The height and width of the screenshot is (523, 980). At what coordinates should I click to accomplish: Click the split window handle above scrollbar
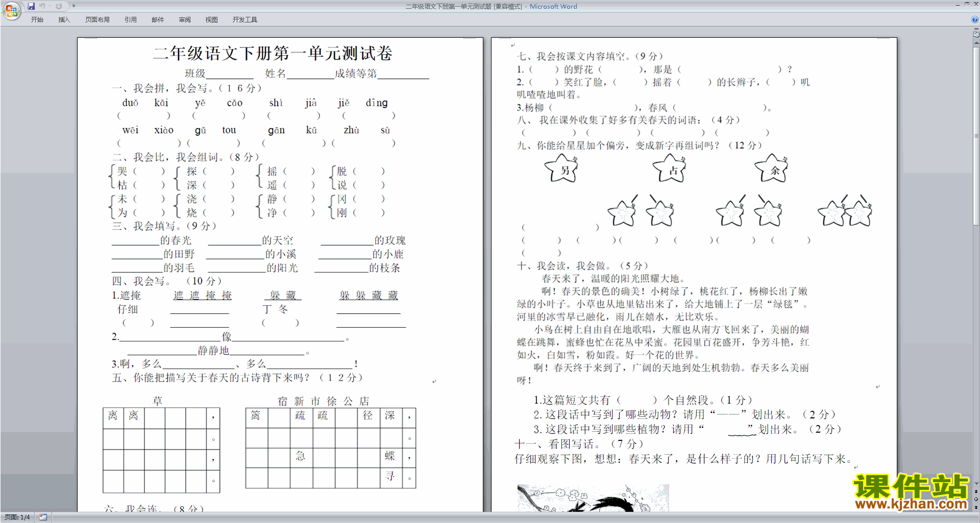pyautogui.click(x=976, y=30)
